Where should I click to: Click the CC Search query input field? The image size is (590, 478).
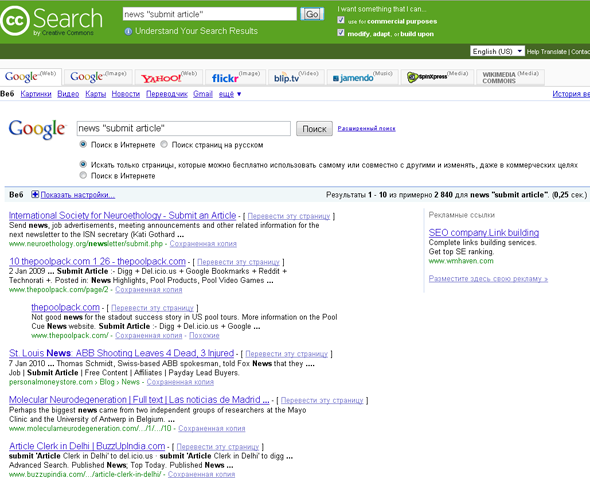[210, 14]
